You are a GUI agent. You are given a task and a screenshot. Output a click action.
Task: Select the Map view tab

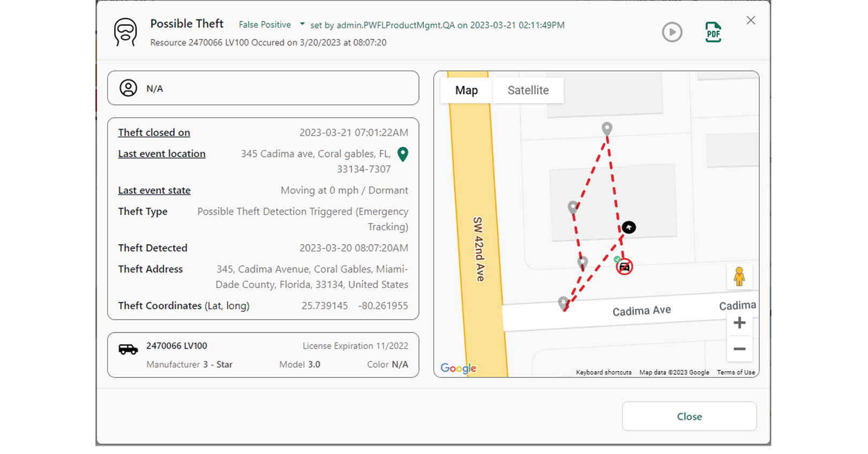[466, 90]
